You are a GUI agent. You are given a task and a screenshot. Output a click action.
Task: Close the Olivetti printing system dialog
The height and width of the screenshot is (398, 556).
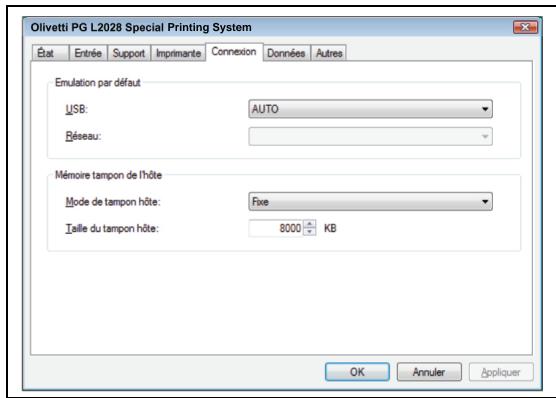click(525, 27)
